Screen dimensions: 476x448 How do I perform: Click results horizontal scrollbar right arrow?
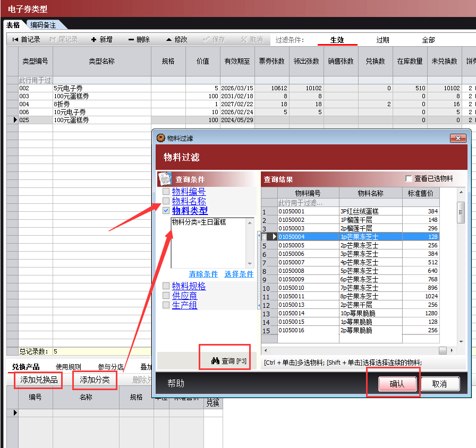(x=452, y=351)
